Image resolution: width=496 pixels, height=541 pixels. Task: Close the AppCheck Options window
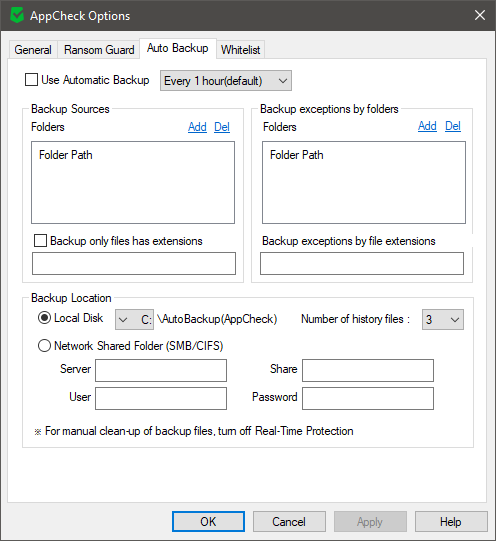point(480,15)
